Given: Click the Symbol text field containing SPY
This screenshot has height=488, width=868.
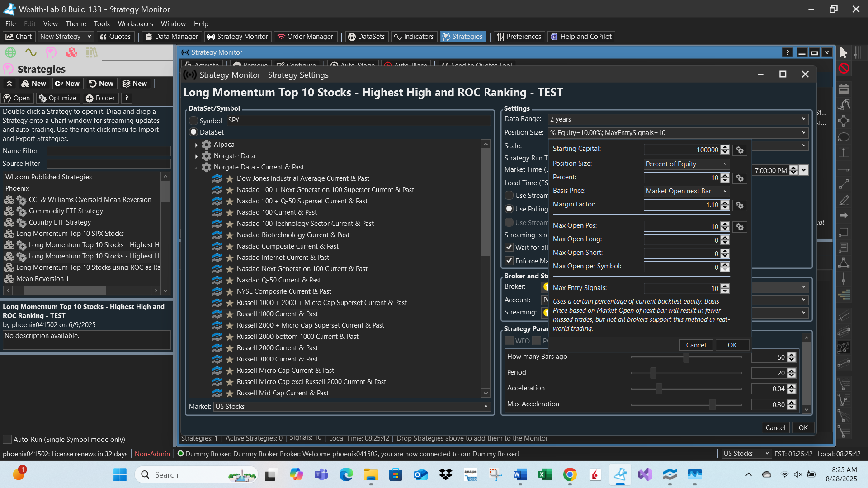Looking at the screenshot, I should (359, 120).
